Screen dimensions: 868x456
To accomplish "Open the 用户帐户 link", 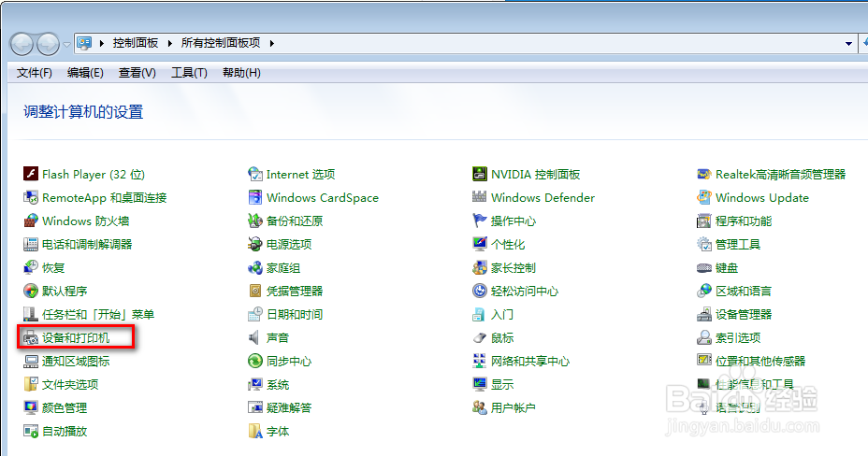I will 513,408.
